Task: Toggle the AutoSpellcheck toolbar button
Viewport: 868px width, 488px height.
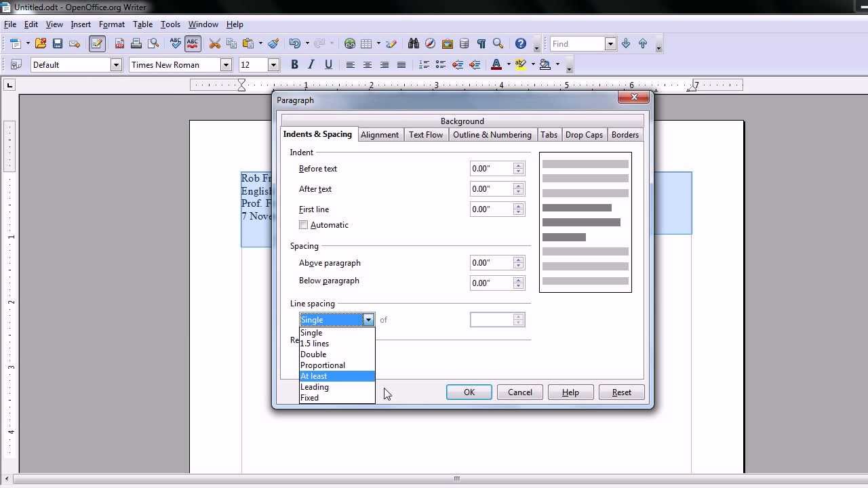Action: pyautogui.click(x=193, y=43)
